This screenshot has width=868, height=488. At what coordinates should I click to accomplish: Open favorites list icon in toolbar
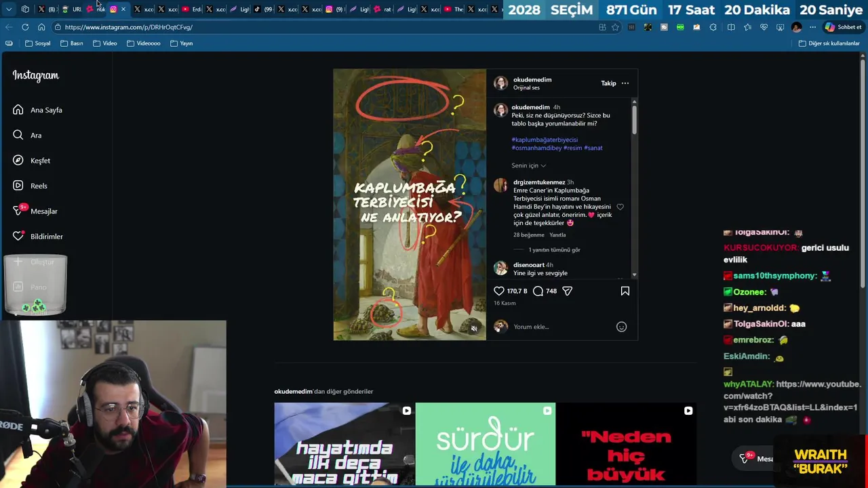pyautogui.click(x=747, y=27)
